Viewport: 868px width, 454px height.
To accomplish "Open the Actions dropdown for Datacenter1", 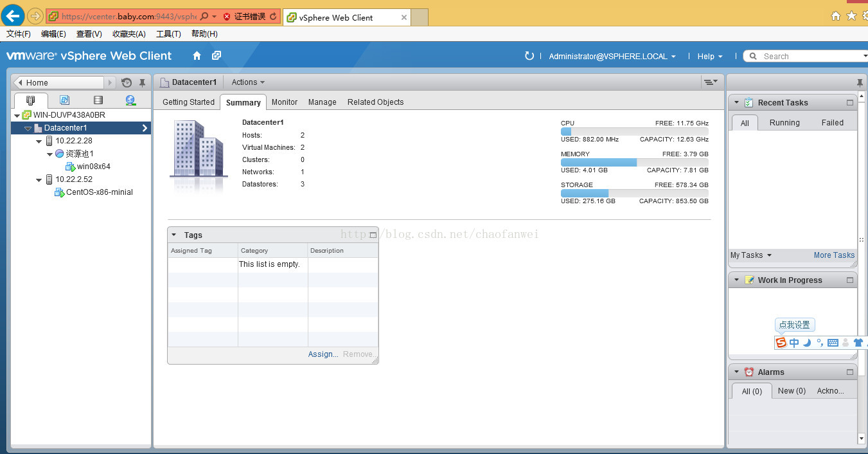I will click(248, 82).
